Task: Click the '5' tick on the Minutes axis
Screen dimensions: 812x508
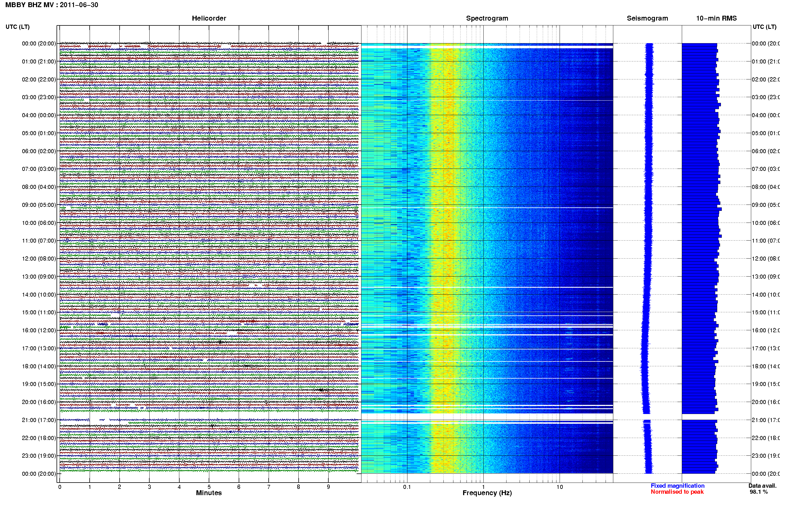Action: (x=209, y=487)
